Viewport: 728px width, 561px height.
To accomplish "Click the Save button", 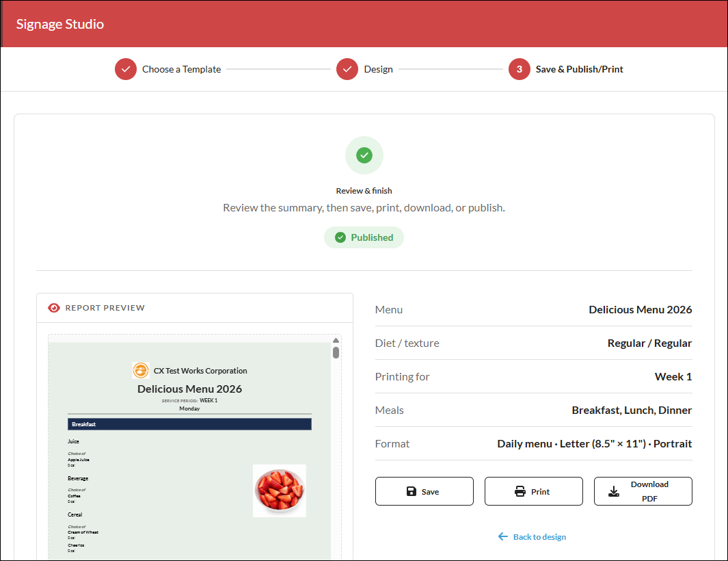I will (424, 491).
